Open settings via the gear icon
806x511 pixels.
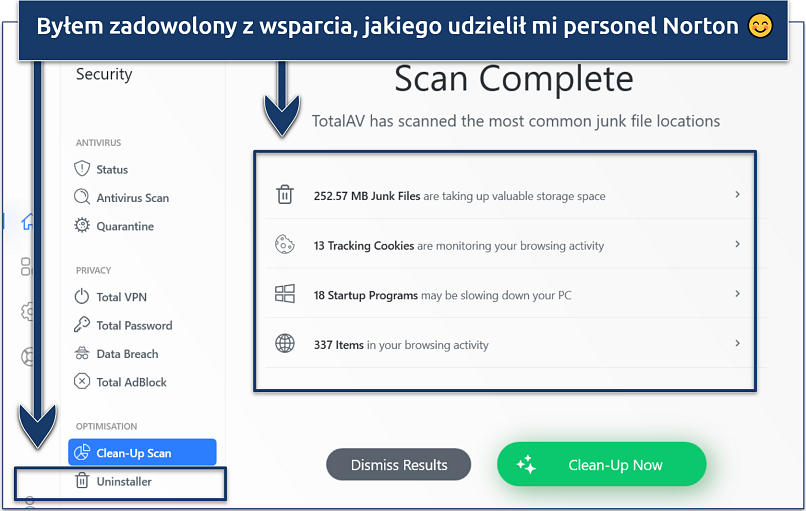tap(28, 312)
